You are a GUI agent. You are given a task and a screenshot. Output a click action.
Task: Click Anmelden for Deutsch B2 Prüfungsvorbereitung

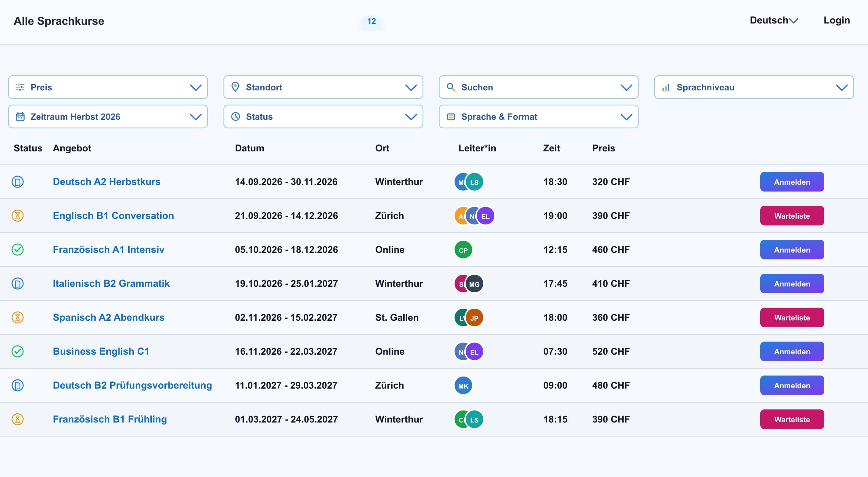pos(792,386)
